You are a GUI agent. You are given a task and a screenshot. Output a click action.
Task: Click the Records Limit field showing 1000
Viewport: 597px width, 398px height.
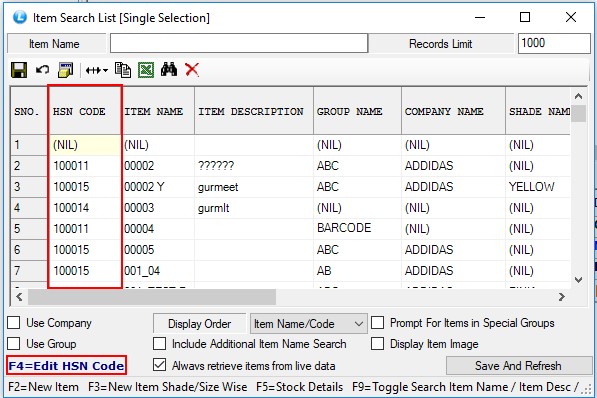pos(554,43)
